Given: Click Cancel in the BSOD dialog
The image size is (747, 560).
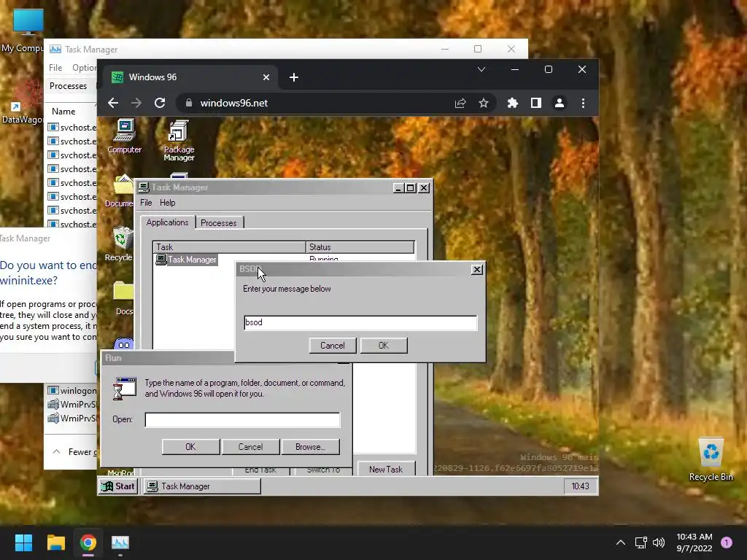Looking at the screenshot, I should (x=333, y=346).
